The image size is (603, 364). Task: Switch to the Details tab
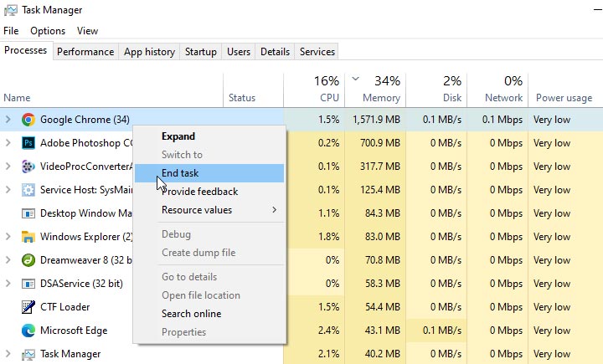275,52
